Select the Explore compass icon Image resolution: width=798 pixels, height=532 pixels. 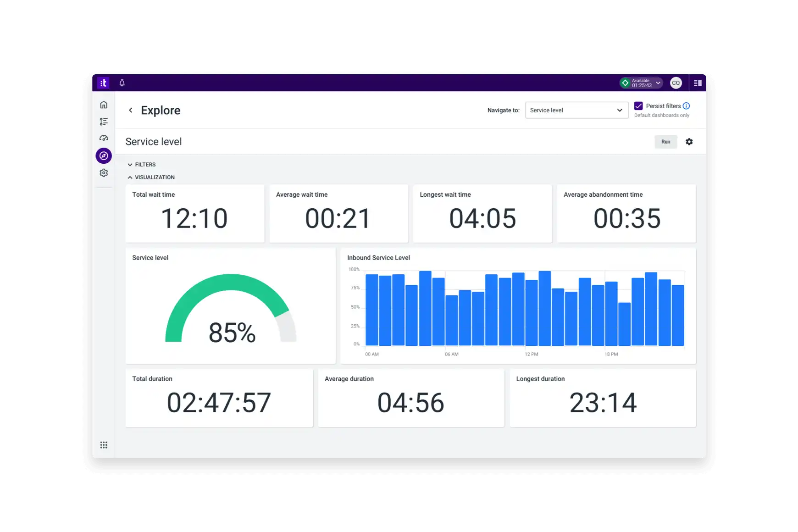[x=104, y=155]
